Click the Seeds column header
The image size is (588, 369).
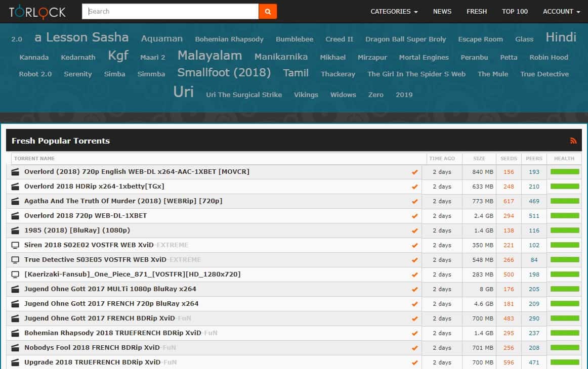(509, 158)
